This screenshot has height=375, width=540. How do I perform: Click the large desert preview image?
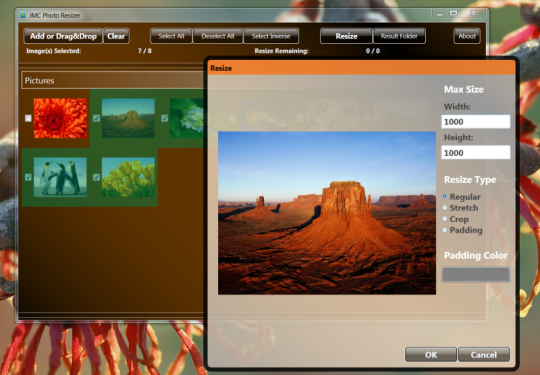tap(327, 213)
